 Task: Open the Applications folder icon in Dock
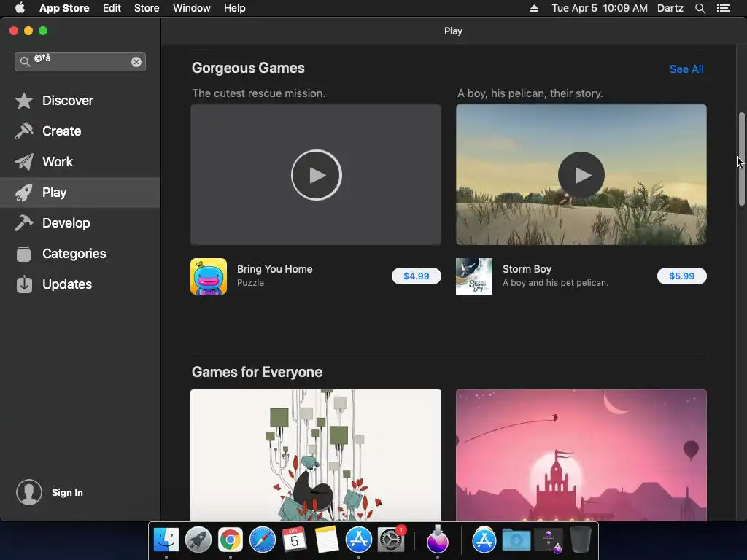pyautogui.click(x=484, y=540)
